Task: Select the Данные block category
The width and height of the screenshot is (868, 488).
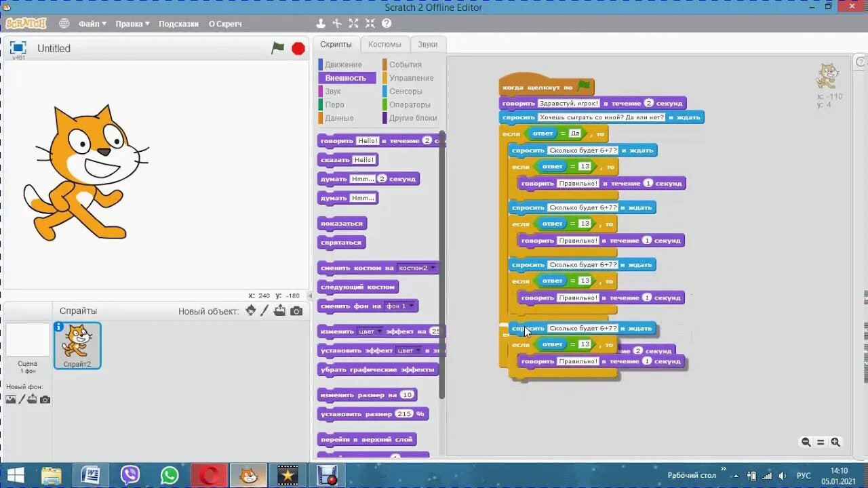Action: (x=339, y=118)
